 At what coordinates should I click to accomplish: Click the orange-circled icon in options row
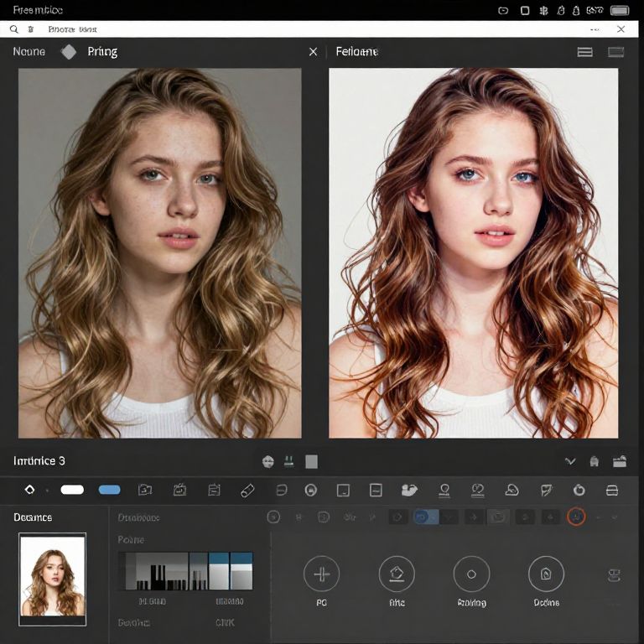tap(576, 517)
